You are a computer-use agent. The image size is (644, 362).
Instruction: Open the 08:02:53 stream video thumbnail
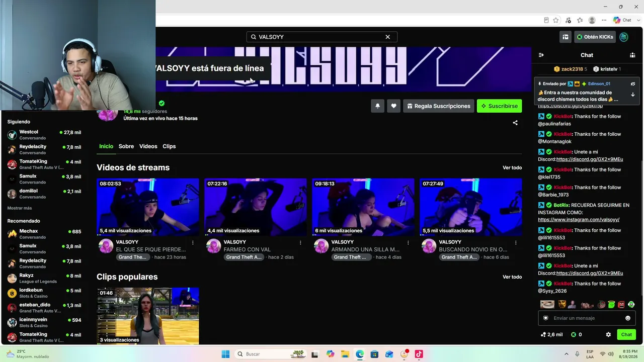point(148,207)
